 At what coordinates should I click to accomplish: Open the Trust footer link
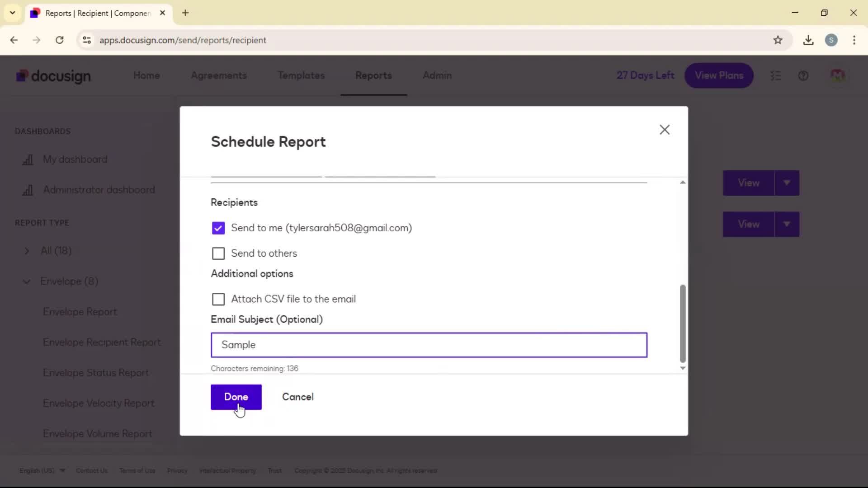click(x=274, y=470)
